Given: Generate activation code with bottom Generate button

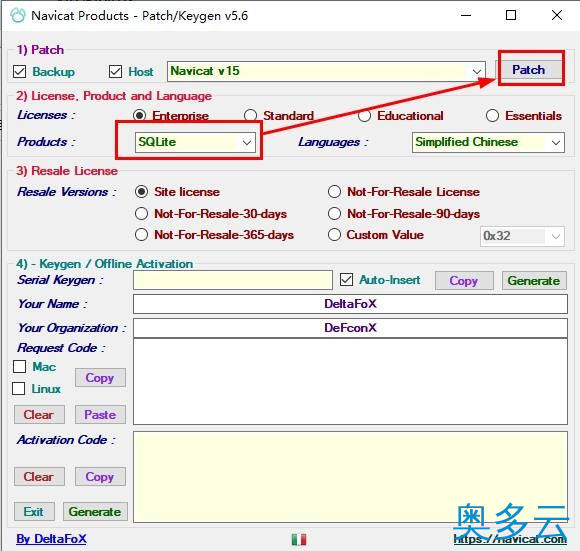Looking at the screenshot, I should pyautogui.click(x=95, y=511).
